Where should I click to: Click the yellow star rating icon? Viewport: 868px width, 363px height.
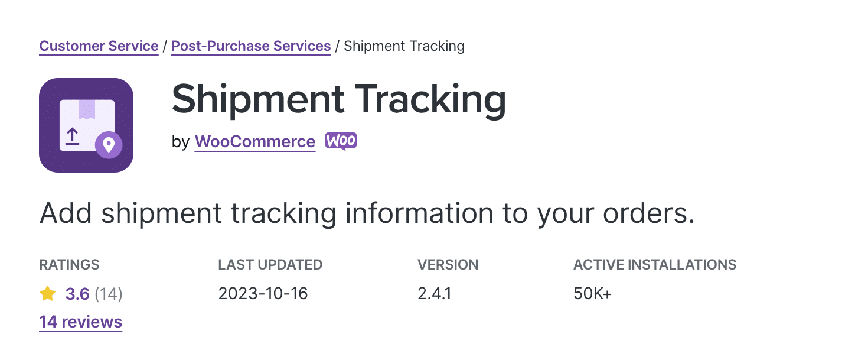point(48,293)
